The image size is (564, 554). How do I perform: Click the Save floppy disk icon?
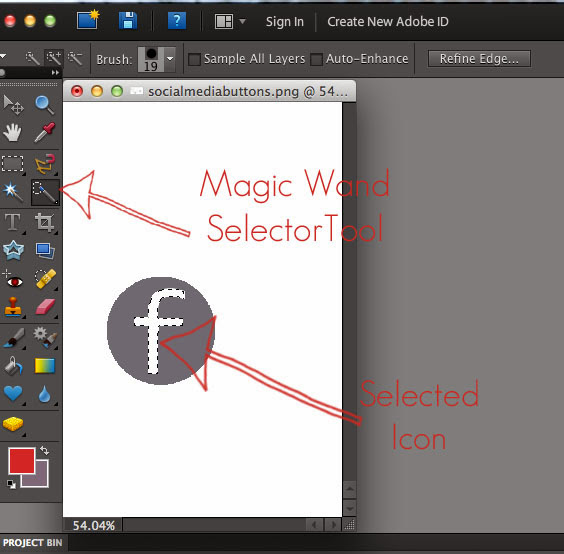pos(128,21)
